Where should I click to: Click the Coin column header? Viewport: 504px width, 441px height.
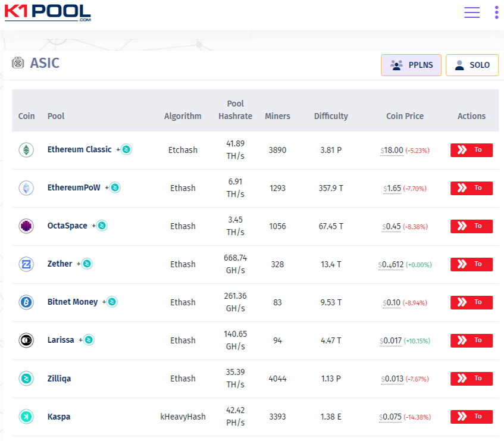tap(26, 116)
